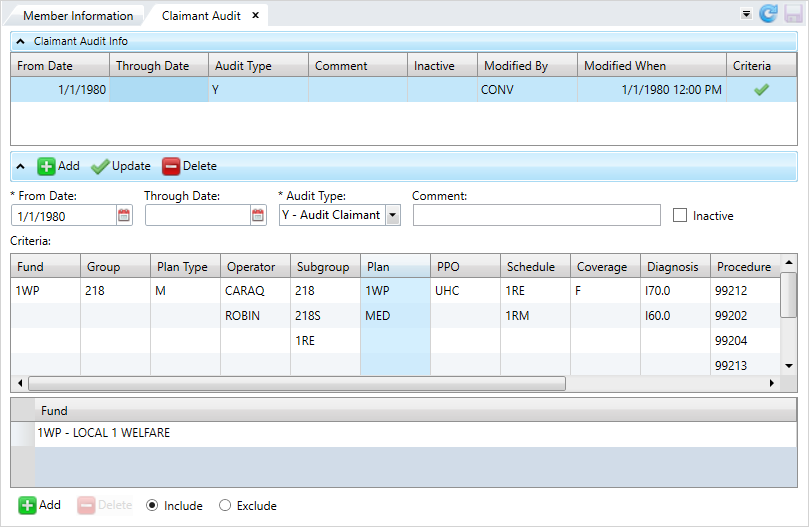Click the Schedule column header

[536, 267]
